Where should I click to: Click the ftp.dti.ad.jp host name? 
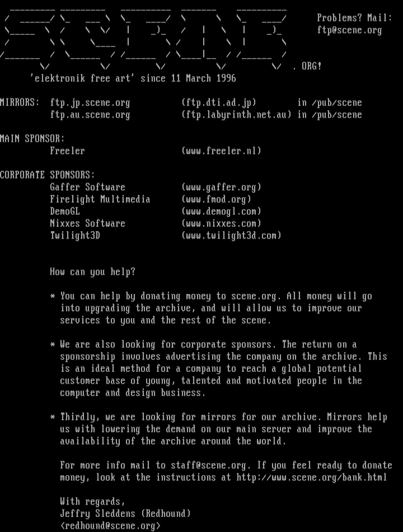click(x=219, y=103)
